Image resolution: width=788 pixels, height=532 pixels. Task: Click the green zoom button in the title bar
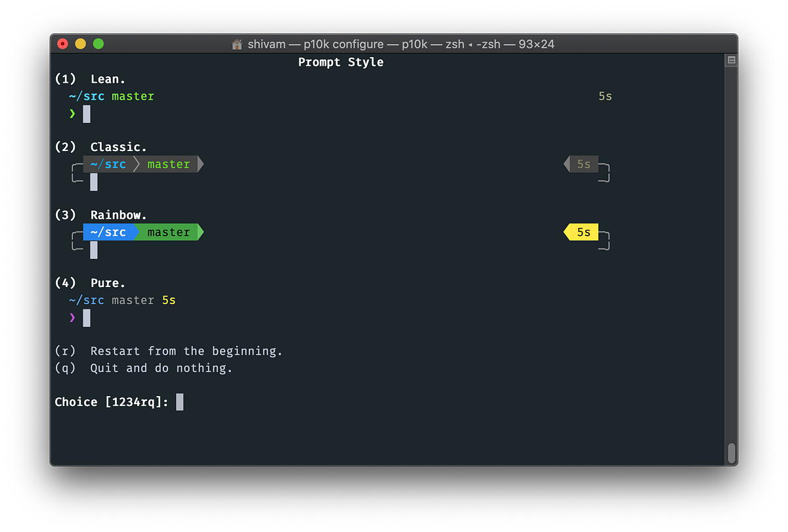pyautogui.click(x=98, y=44)
